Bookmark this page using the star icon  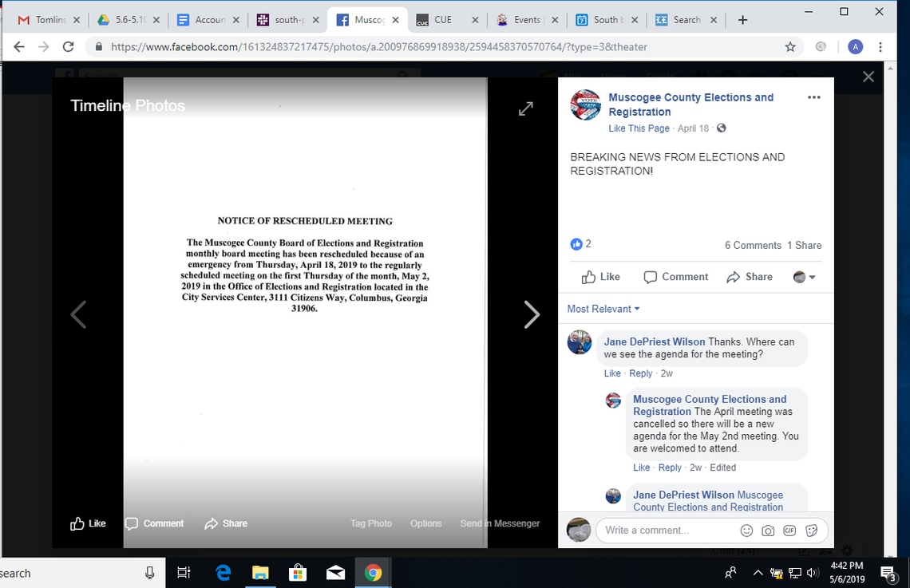(790, 47)
